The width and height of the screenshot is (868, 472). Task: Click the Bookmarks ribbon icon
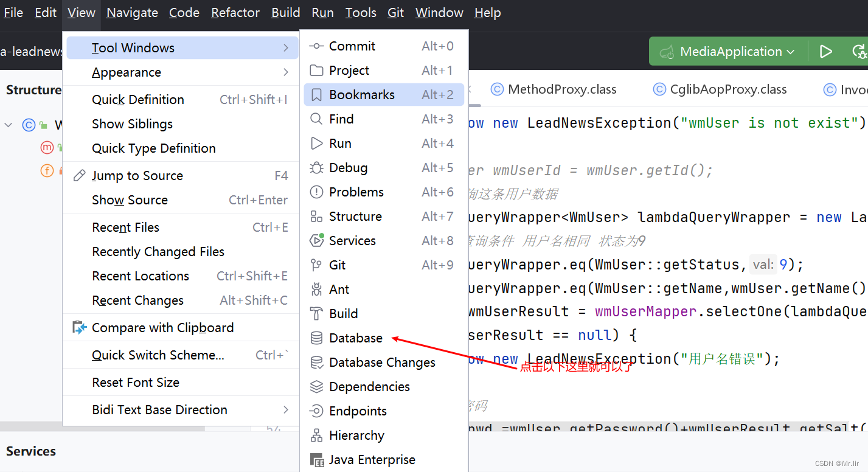(316, 95)
